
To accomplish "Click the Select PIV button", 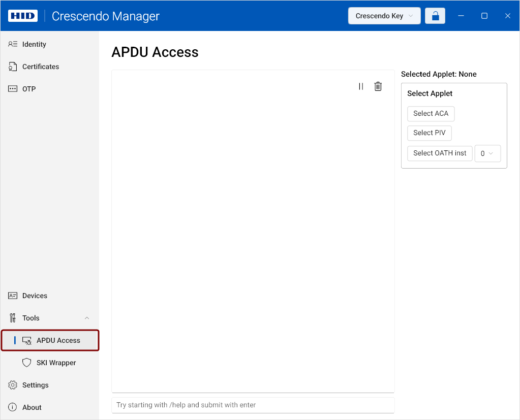I will [x=430, y=133].
